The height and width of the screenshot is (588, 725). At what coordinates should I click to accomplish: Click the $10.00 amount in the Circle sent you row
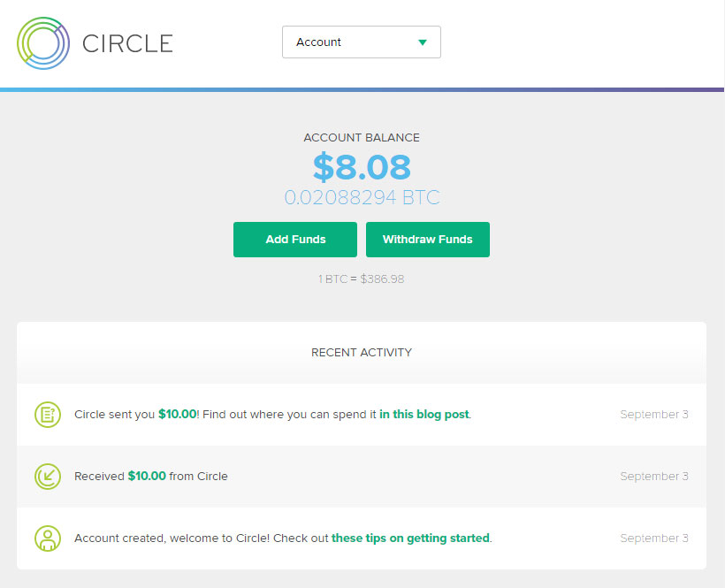(178, 414)
